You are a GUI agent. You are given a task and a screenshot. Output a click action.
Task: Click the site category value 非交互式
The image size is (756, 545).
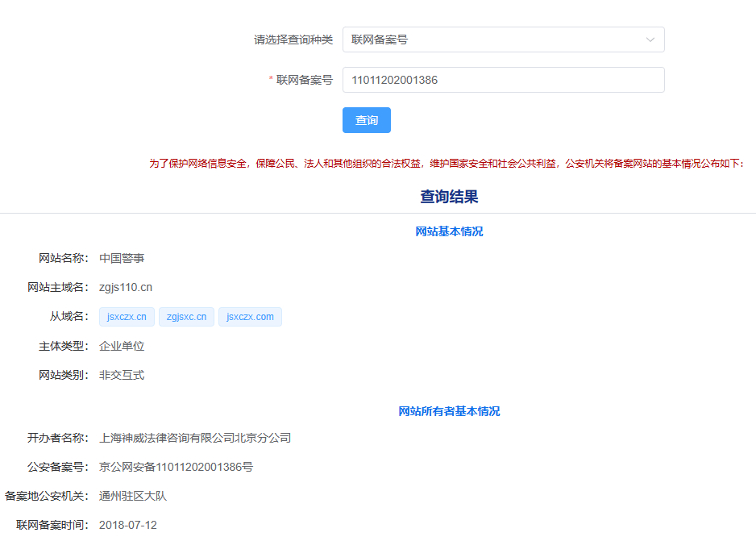pos(122,376)
